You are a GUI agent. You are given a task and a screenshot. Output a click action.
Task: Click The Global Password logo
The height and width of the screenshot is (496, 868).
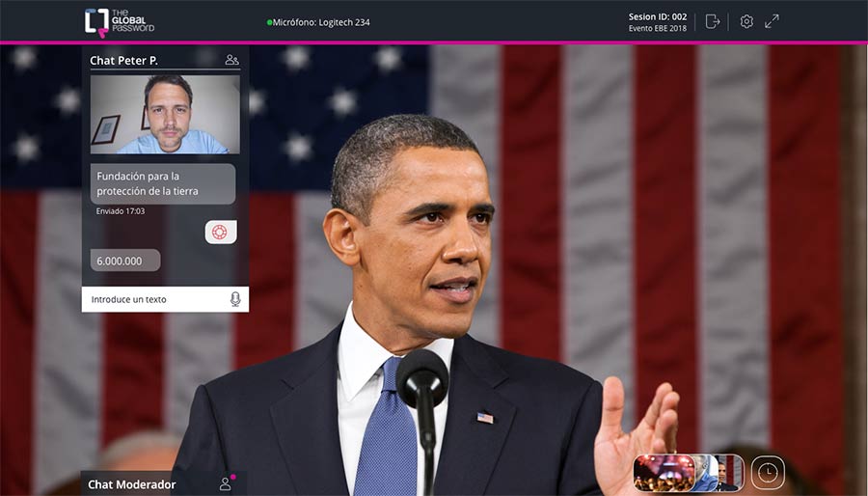tap(120, 23)
